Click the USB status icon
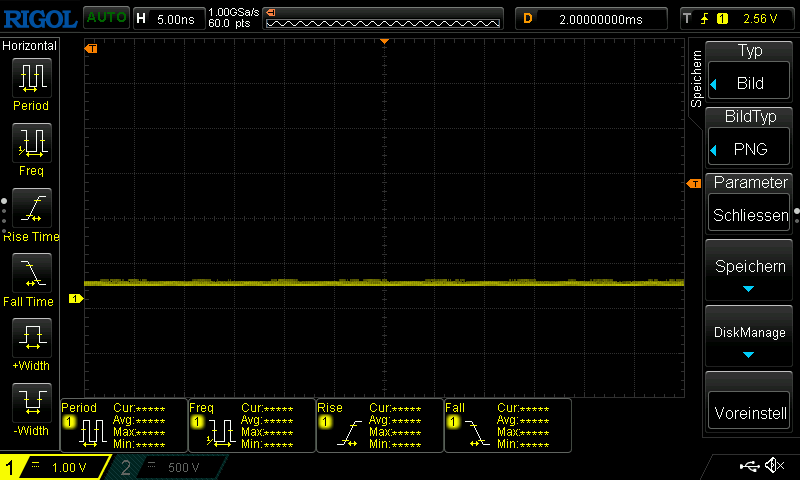Viewport: 800px width, 480px height. tap(748, 466)
